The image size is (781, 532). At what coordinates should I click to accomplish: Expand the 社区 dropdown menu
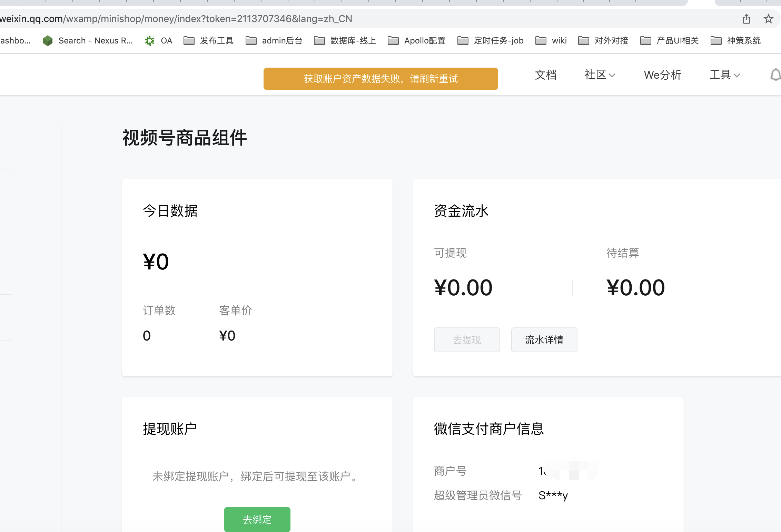tap(600, 75)
